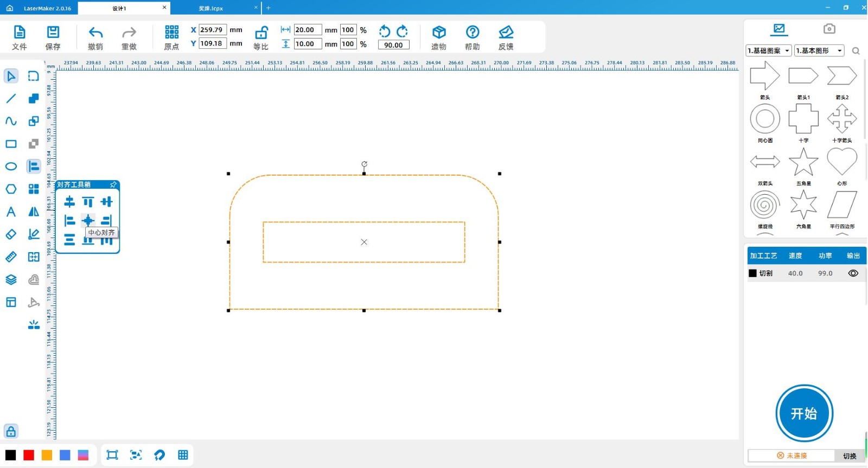Click the measure ruler tool
The height and width of the screenshot is (468, 868).
11,257
